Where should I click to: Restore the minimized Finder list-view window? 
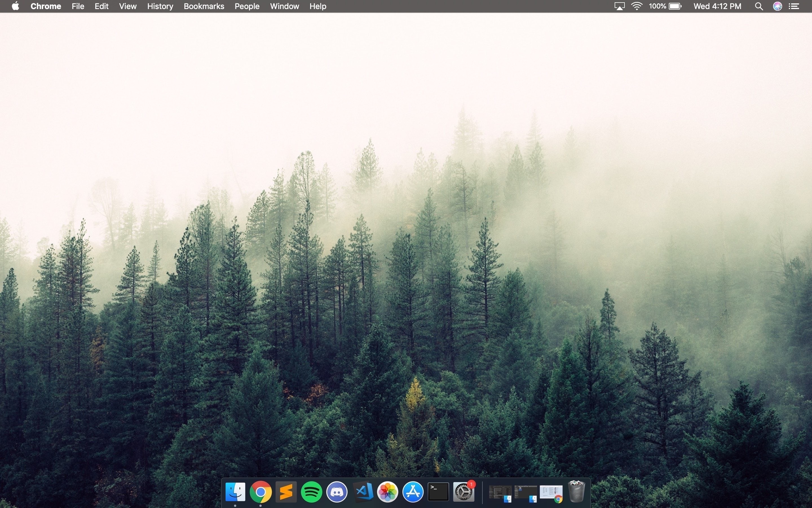pyautogui.click(x=500, y=493)
